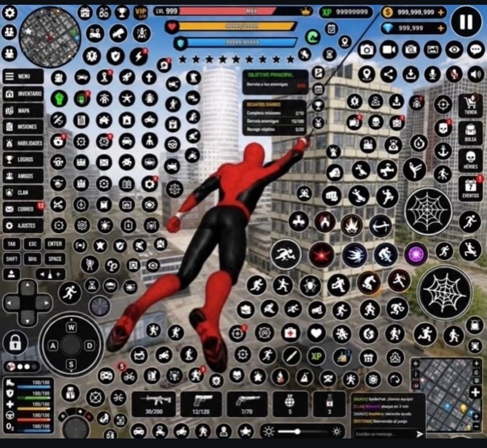
Task: Toggle the speaker volume icon
Action: coord(476,74)
